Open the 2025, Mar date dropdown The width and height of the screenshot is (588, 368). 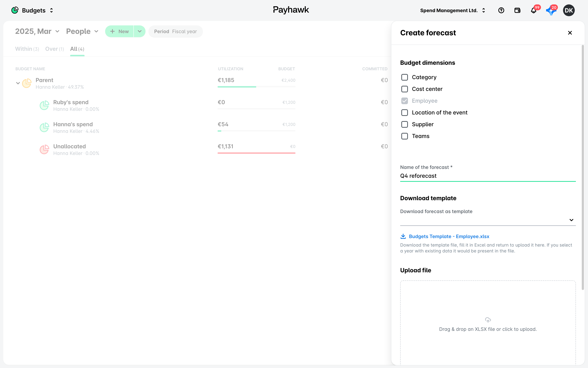(x=37, y=31)
